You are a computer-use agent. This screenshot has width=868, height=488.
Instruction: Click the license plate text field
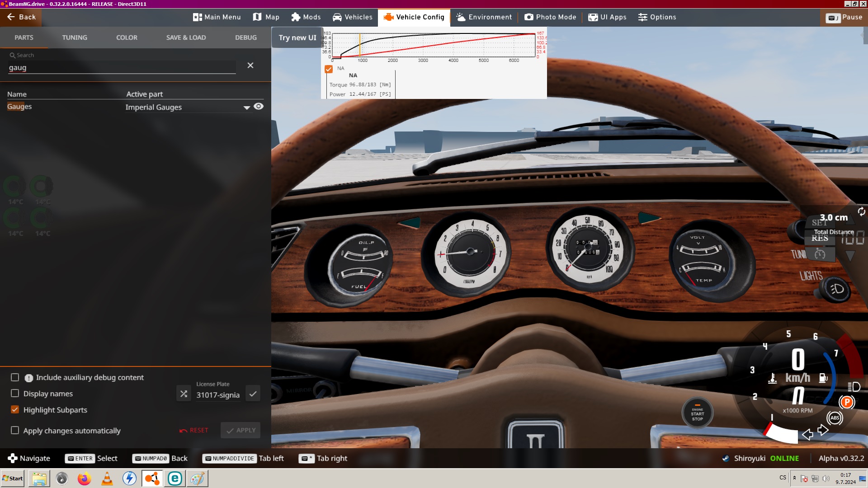pos(218,395)
